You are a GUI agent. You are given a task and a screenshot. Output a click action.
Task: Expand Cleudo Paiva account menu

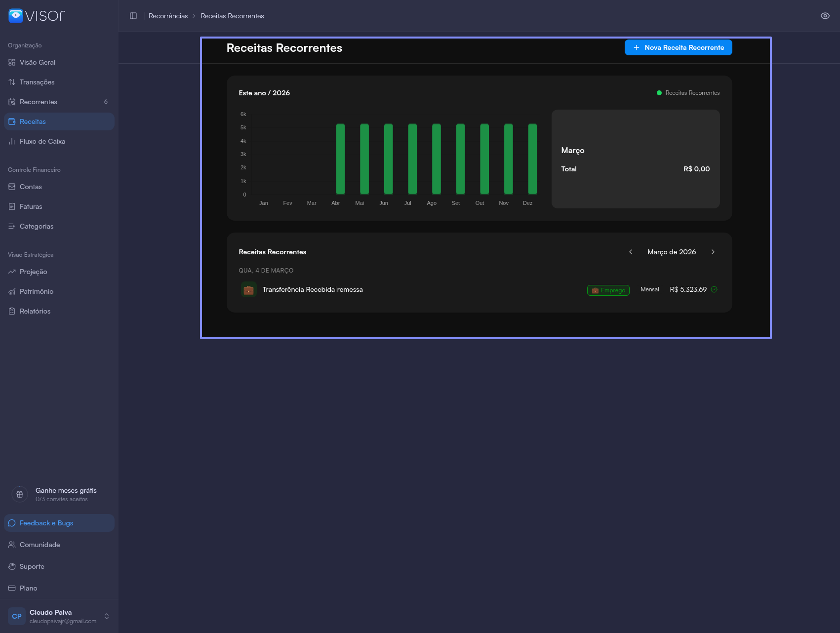(106, 616)
